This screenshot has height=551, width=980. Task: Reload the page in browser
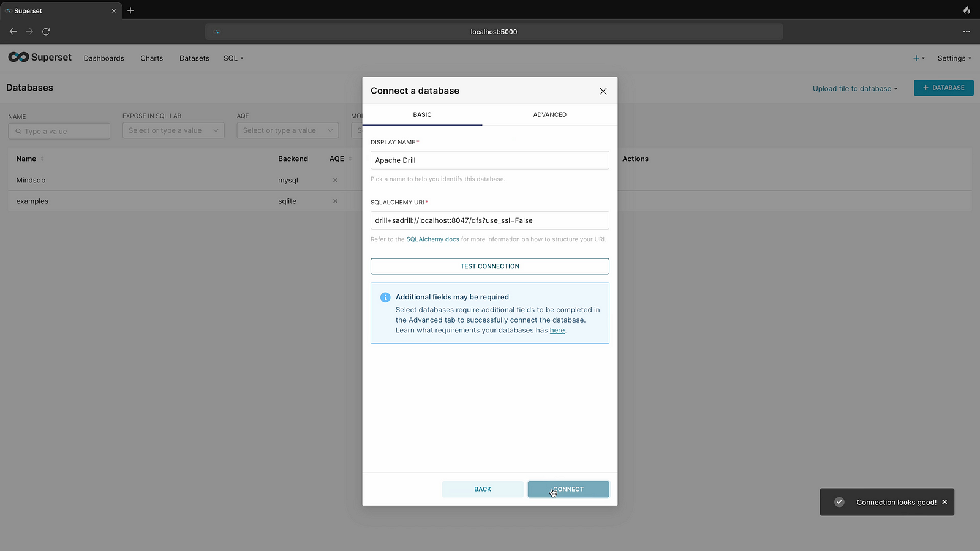point(46,31)
